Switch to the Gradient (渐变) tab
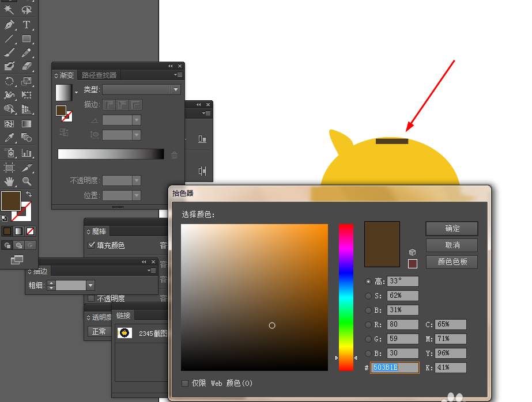Viewport: 532px width, 402px height. pyautogui.click(x=65, y=75)
